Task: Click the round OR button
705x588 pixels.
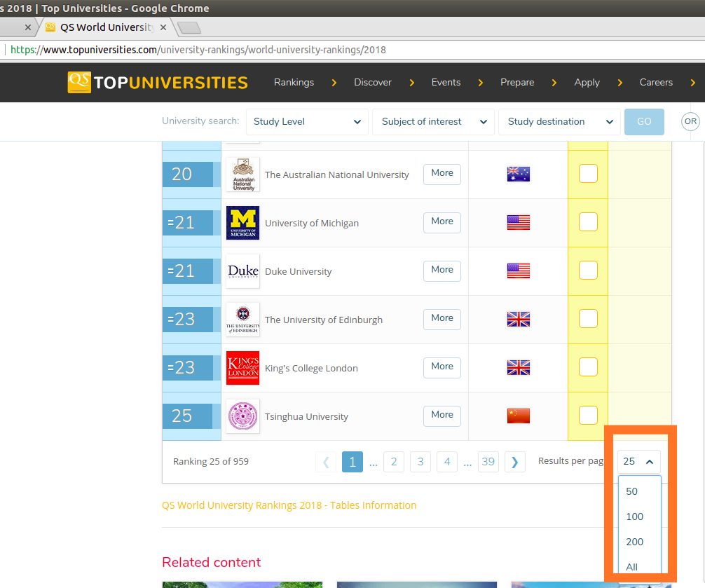Action: click(x=690, y=121)
